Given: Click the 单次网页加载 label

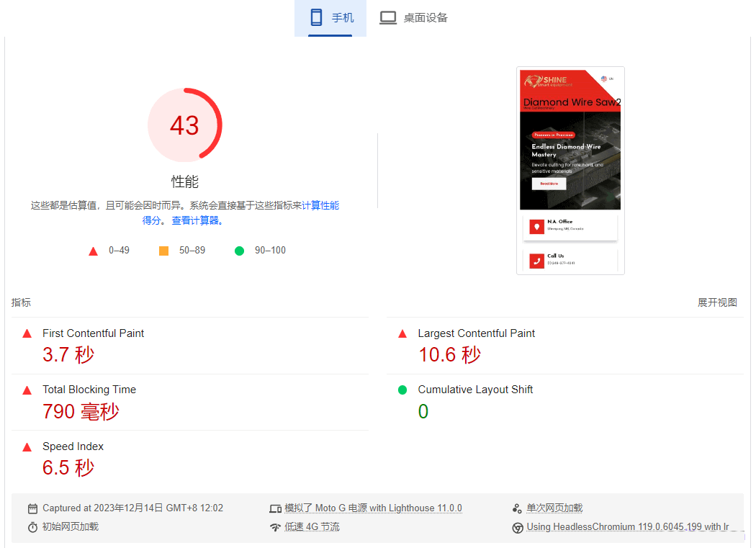Looking at the screenshot, I should (x=554, y=508).
